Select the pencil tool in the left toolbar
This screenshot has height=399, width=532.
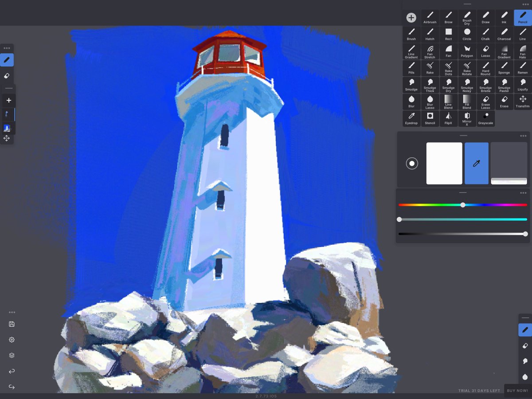click(x=7, y=60)
